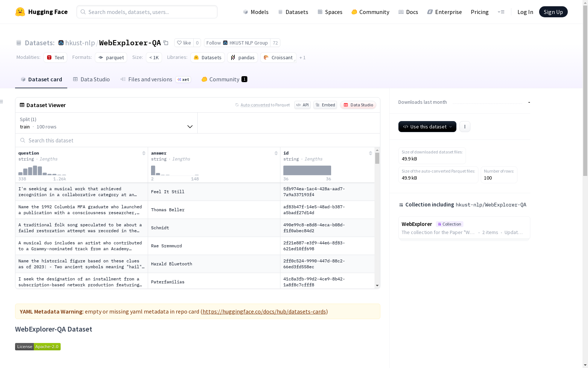Copy dataset name with the copy icon
Screen dimensions: 588x368
click(166, 43)
